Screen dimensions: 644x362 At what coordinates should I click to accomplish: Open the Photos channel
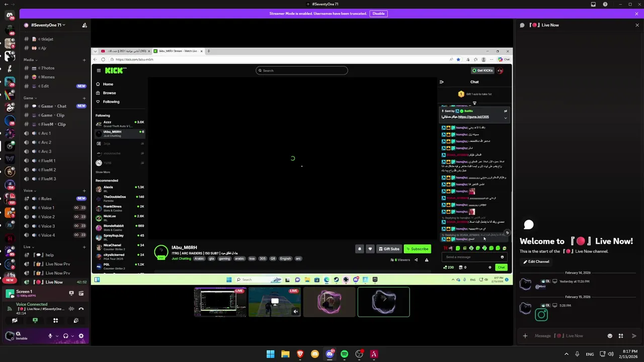pyautogui.click(x=54, y=68)
